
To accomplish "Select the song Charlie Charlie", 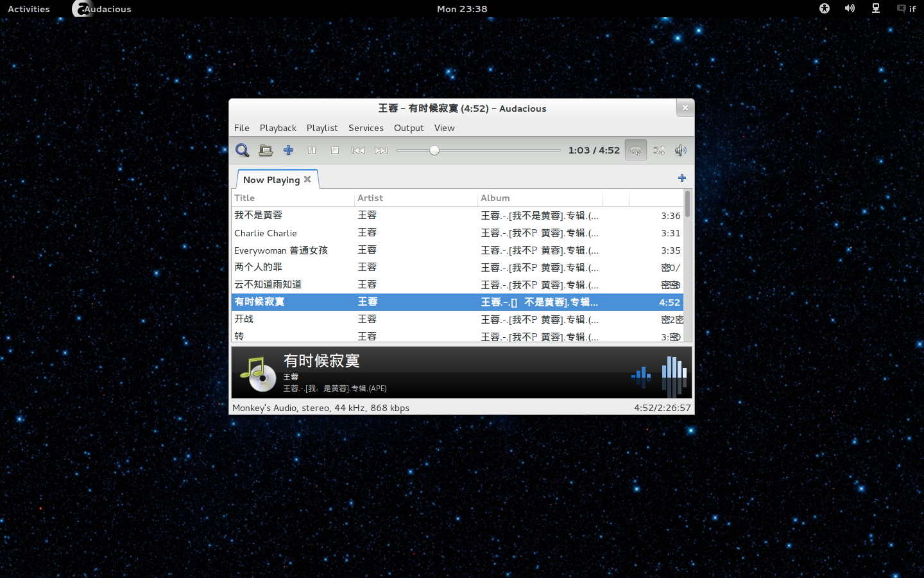I will tap(266, 232).
